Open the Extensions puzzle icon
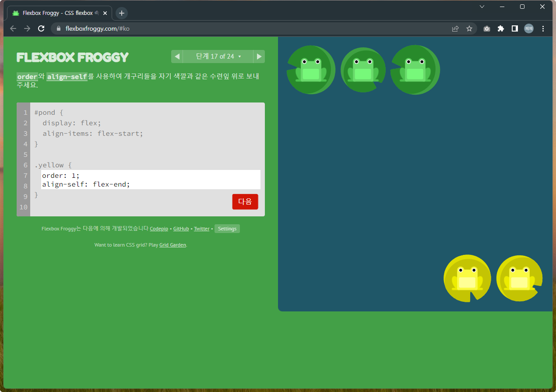 tap(501, 28)
